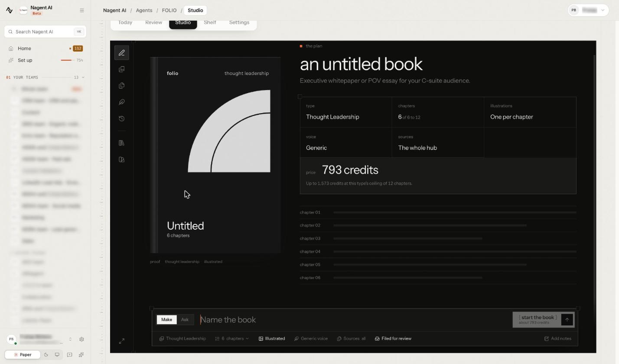Click the sparkles AI icon at sidebar bottom
The height and width of the screenshot is (364, 619).
point(81,354)
